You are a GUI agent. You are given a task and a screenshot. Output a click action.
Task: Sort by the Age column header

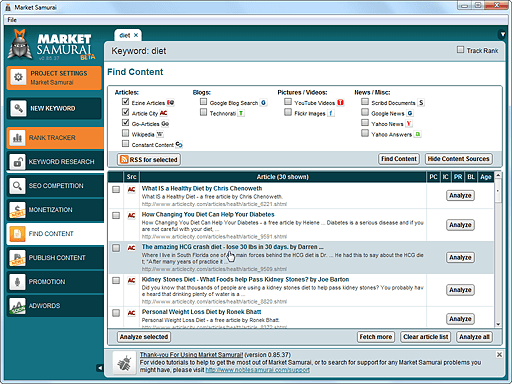(x=486, y=177)
